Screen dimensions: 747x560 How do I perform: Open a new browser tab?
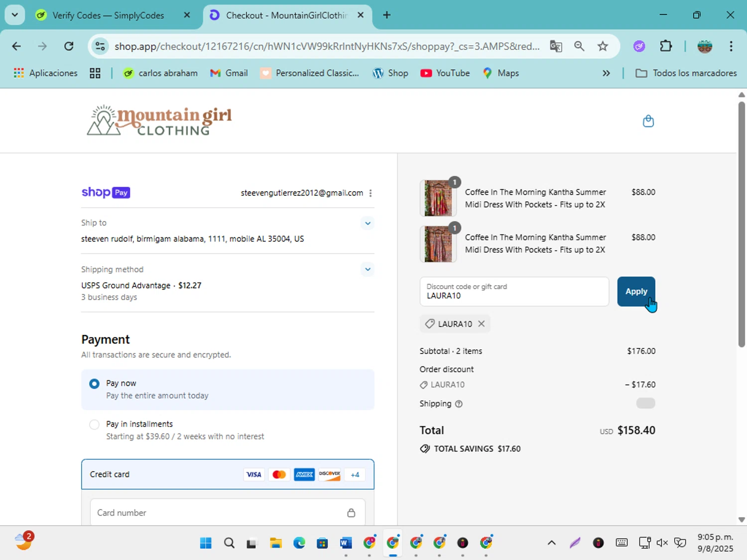386,15
